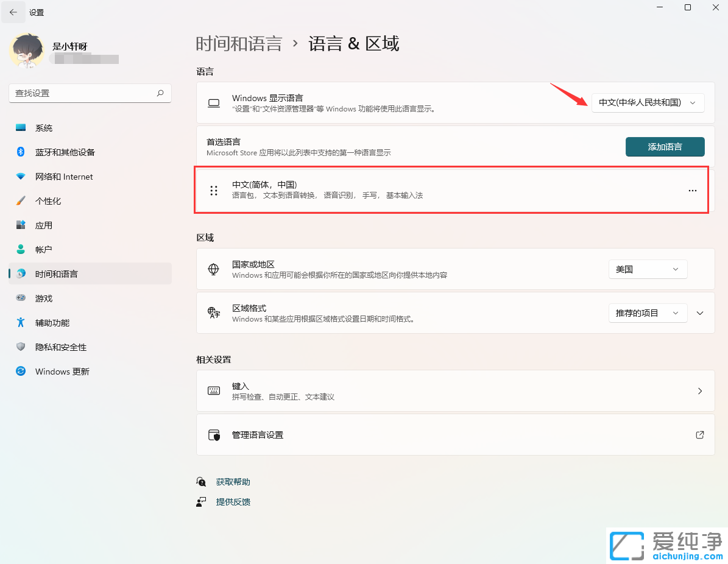This screenshot has width=728, height=564.
Task: Select 时间和语言 in the sidebar
Action: coord(90,274)
